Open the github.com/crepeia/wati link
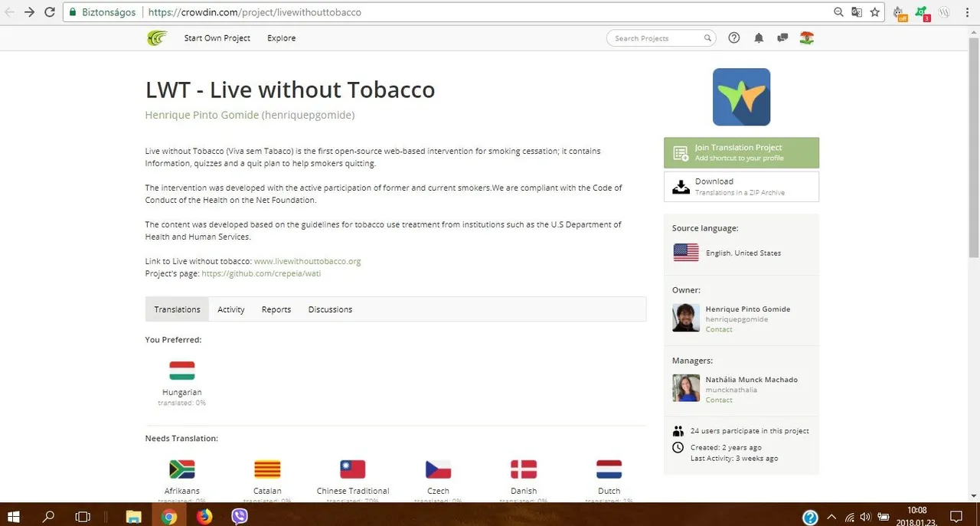 tap(261, 273)
